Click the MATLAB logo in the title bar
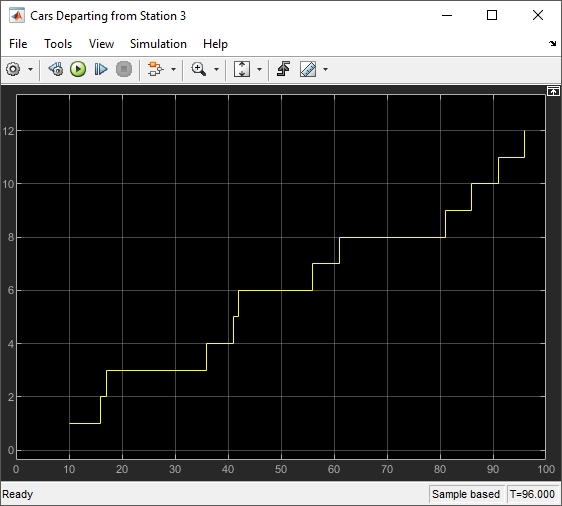 coord(17,16)
